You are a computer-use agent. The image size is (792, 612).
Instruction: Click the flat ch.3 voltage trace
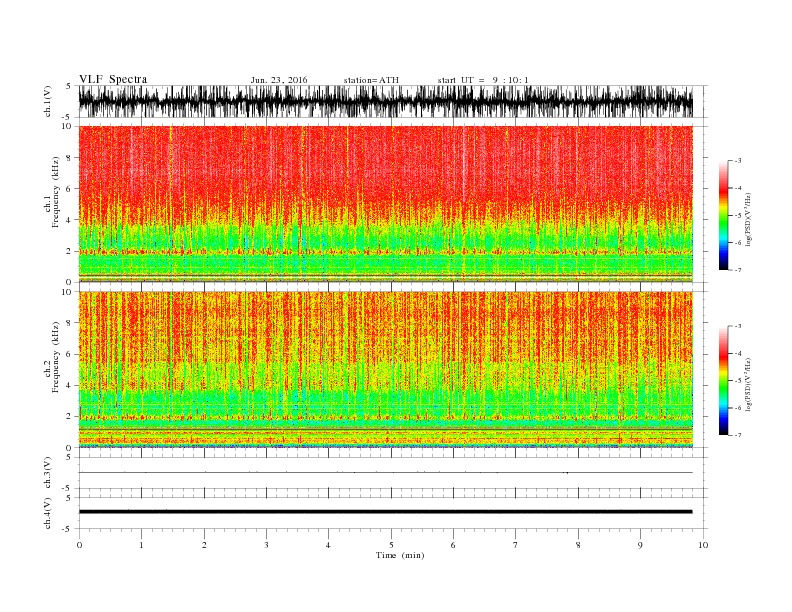[386, 473]
